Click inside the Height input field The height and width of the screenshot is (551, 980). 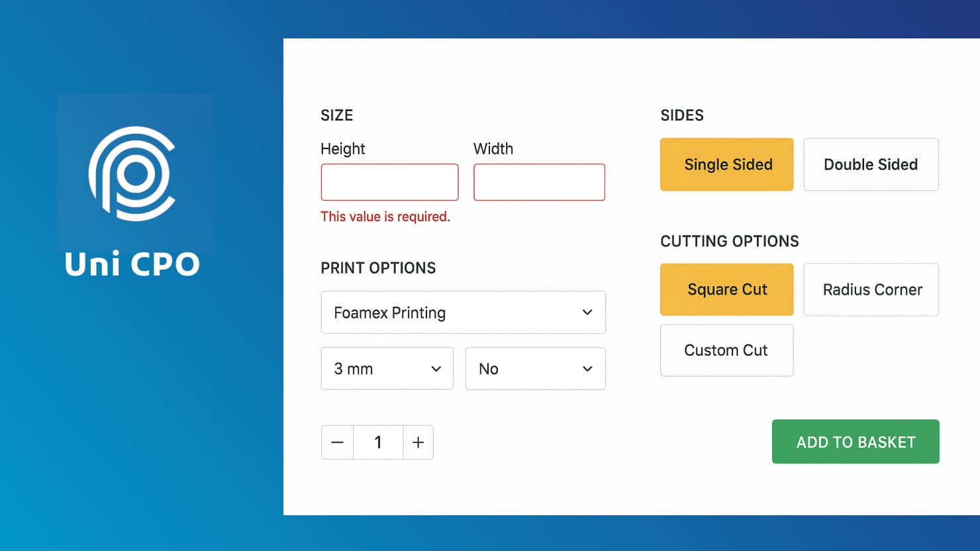[389, 181]
